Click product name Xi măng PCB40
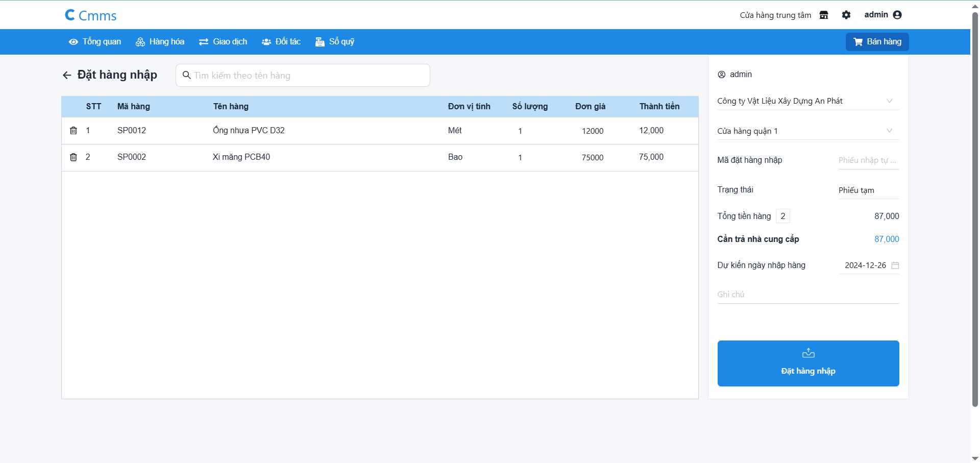This screenshot has height=463, width=980. [x=241, y=157]
